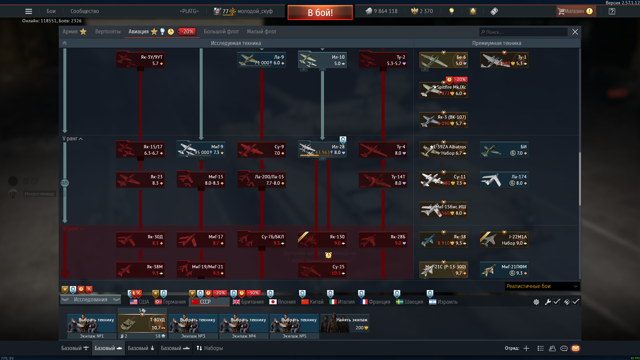
Task: Open the settings gear near nation flags
Action: coord(536,302)
